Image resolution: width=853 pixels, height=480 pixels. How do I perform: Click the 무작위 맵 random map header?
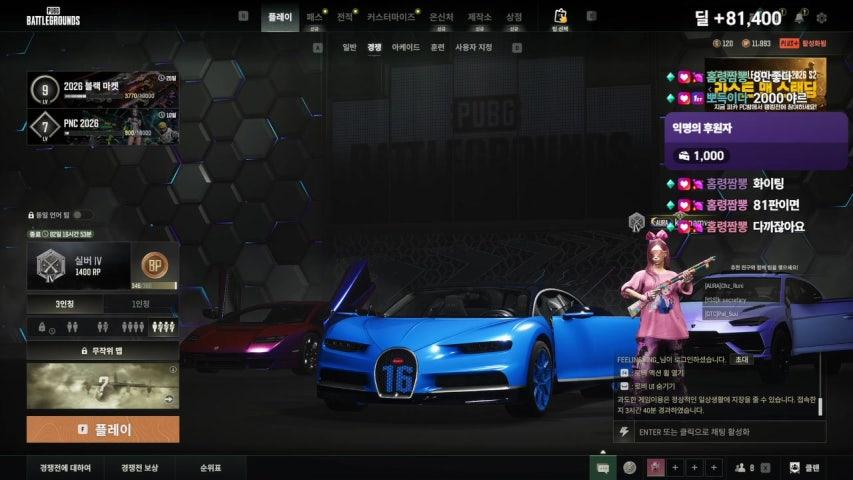click(x=103, y=351)
